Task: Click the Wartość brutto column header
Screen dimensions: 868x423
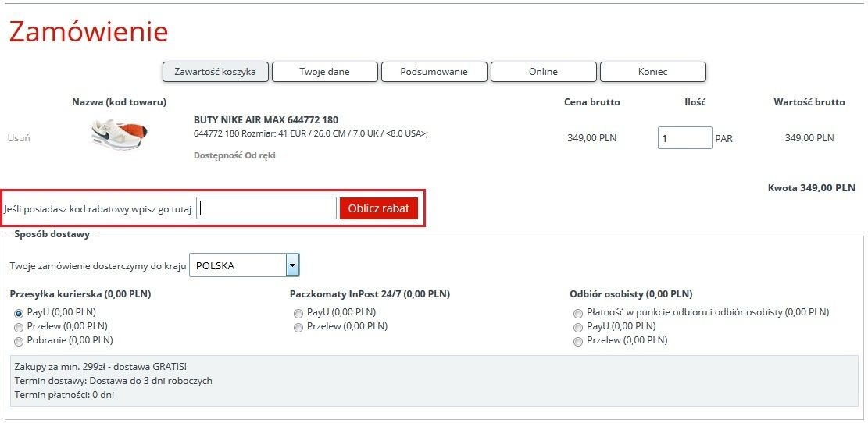Action: (x=809, y=102)
